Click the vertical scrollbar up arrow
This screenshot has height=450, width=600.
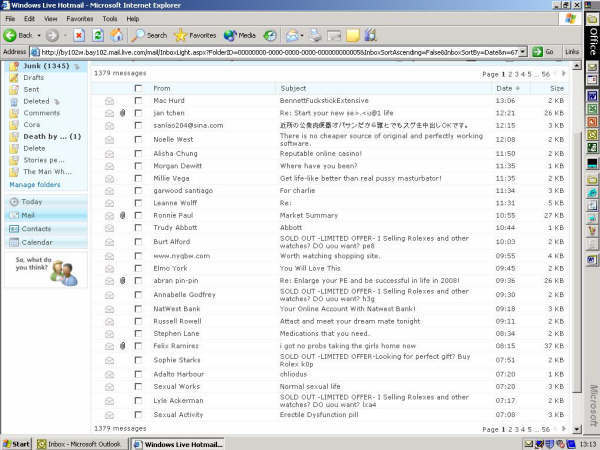(x=577, y=66)
